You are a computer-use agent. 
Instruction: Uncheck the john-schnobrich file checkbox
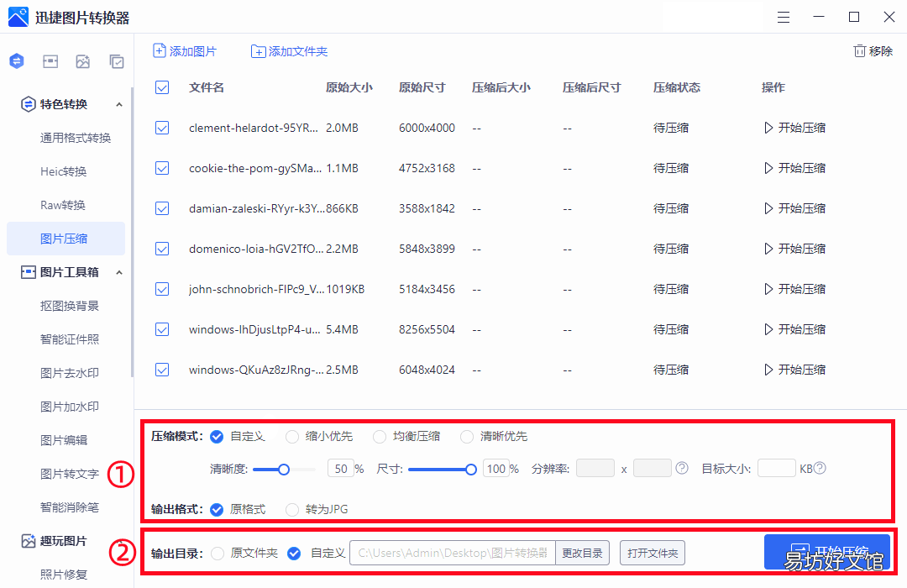[162, 289]
